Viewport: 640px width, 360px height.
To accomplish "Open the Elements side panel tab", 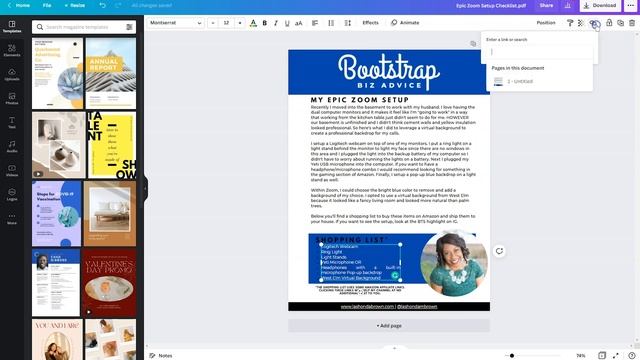I will (x=12, y=51).
